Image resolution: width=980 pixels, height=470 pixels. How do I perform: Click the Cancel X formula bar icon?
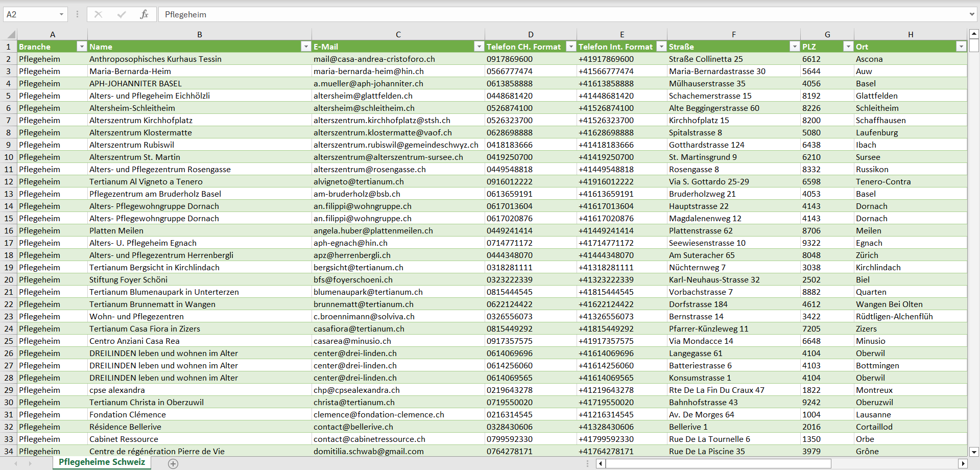[98, 14]
